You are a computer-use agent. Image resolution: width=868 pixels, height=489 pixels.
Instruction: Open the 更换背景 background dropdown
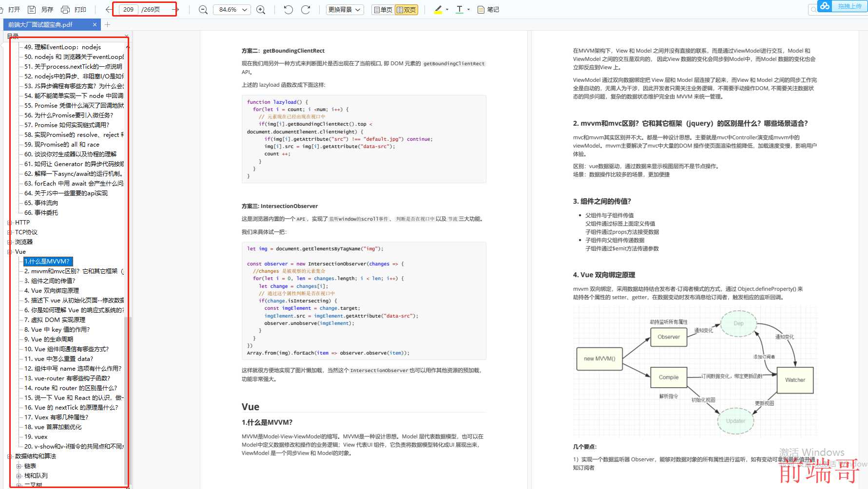tap(345, 9)
